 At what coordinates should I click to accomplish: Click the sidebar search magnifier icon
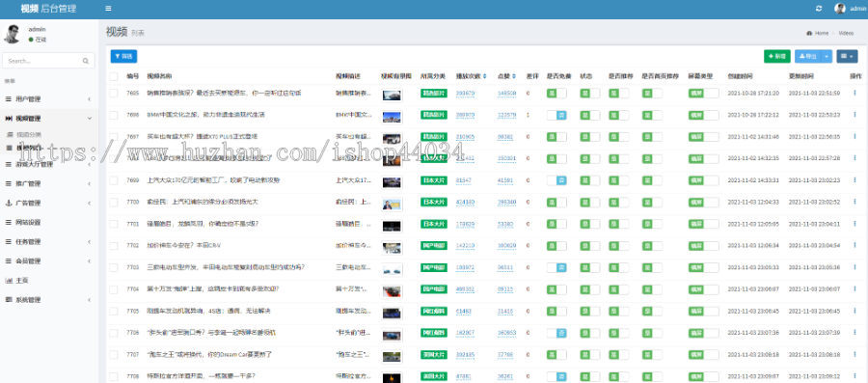(x=86, y=61)
